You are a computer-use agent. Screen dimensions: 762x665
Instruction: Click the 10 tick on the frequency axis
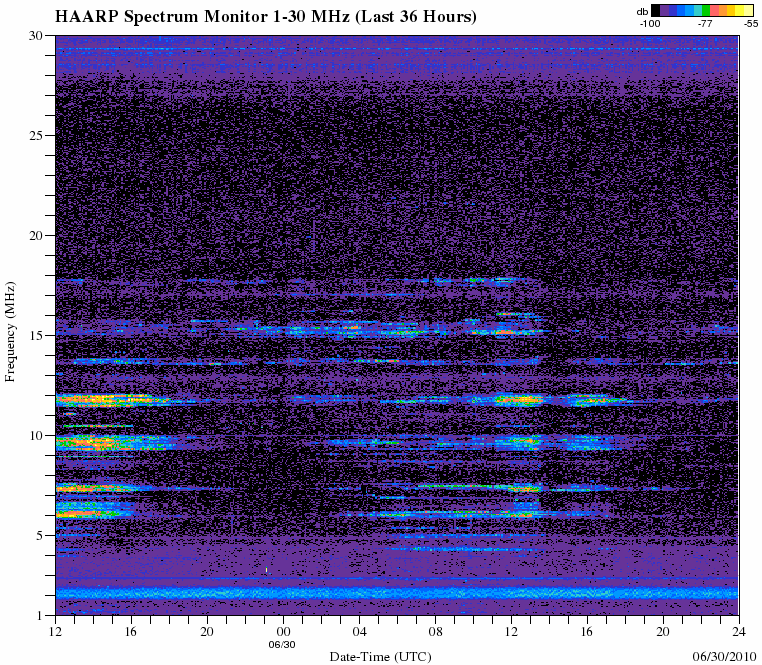(x=37, y=436)
